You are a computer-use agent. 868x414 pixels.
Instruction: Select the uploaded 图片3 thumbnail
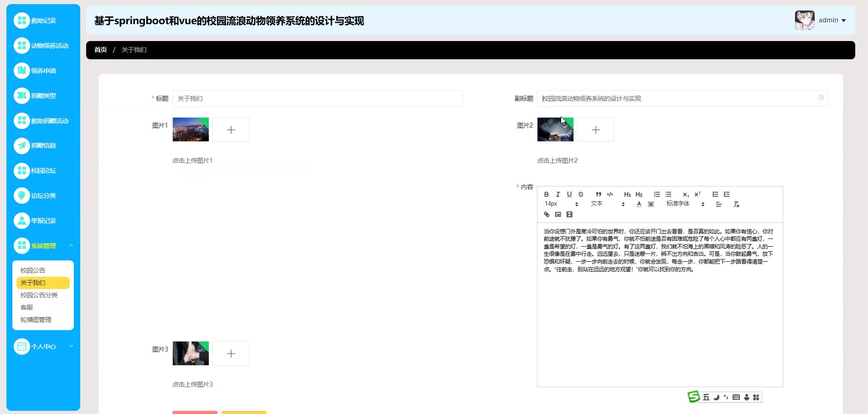tap(191, 353)
